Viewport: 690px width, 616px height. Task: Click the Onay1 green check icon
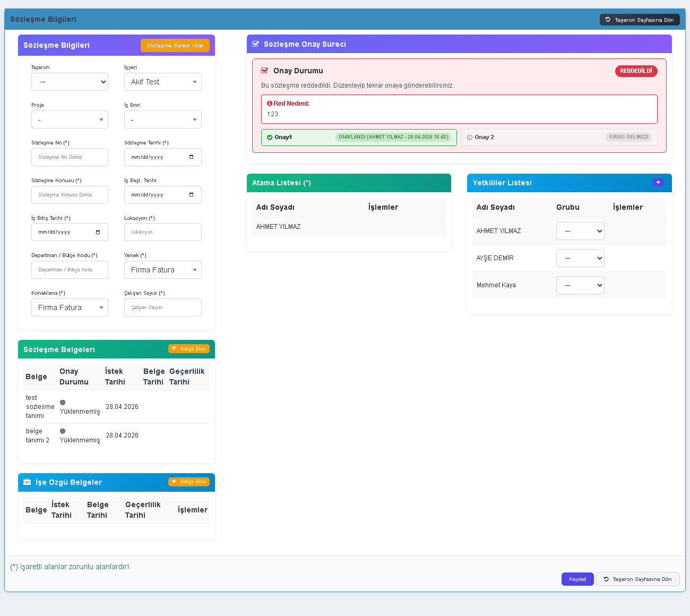pos(270,138)
